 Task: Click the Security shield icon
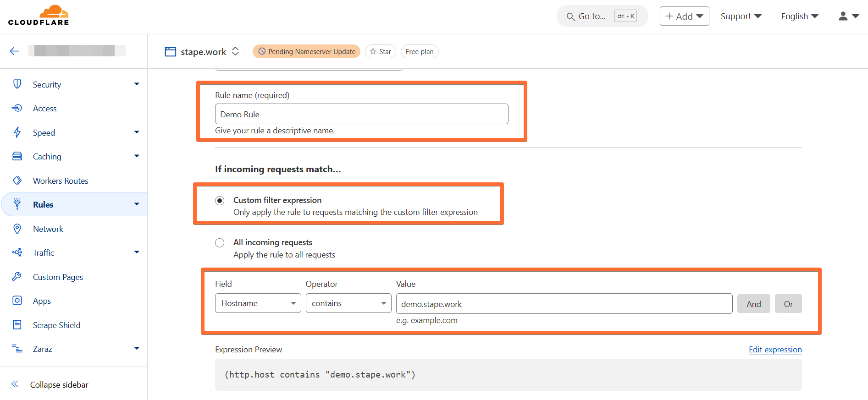[17, 84]
